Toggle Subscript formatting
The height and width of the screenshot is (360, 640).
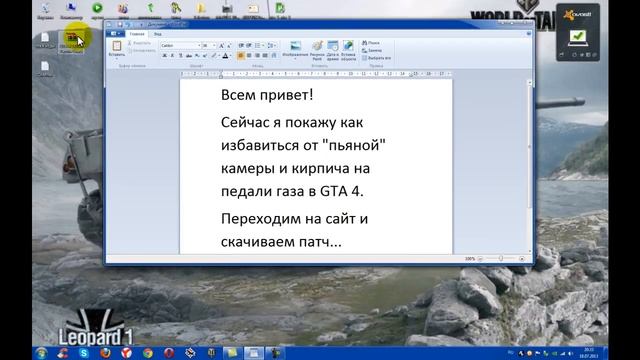click(197, 56)
